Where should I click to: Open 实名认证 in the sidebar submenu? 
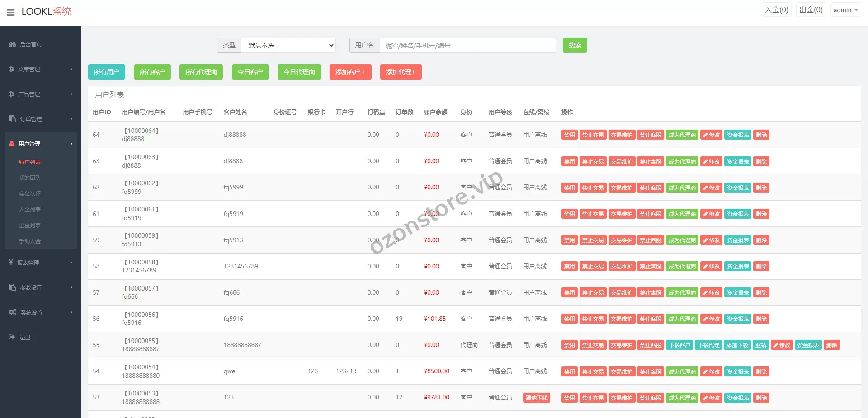tap(30, 193)
